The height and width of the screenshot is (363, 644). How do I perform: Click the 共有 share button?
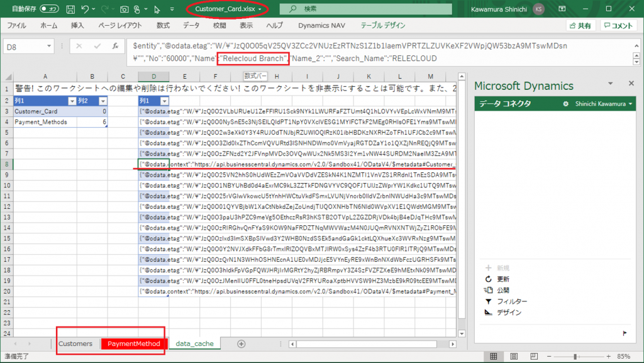pos(580,25)
